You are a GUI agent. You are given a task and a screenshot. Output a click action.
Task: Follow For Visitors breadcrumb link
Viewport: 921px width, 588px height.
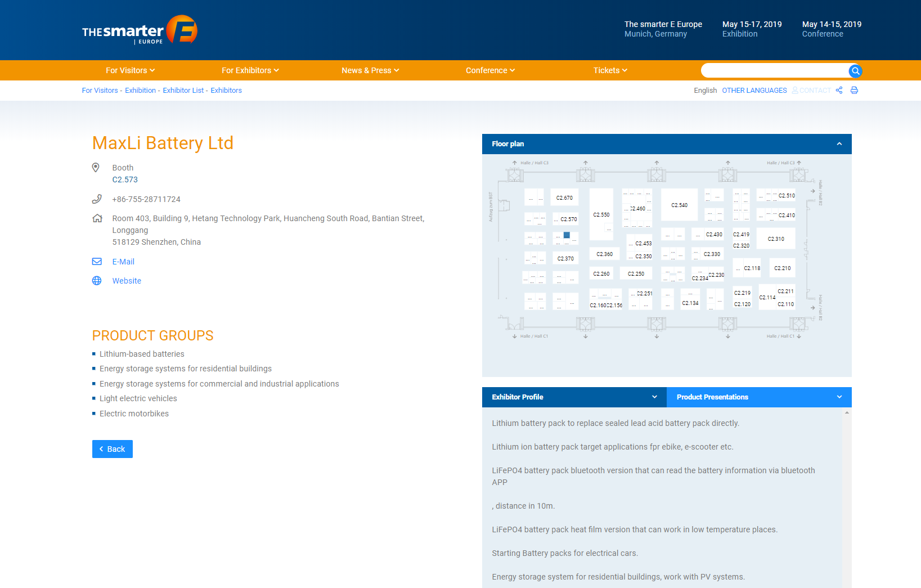(100, 91)
